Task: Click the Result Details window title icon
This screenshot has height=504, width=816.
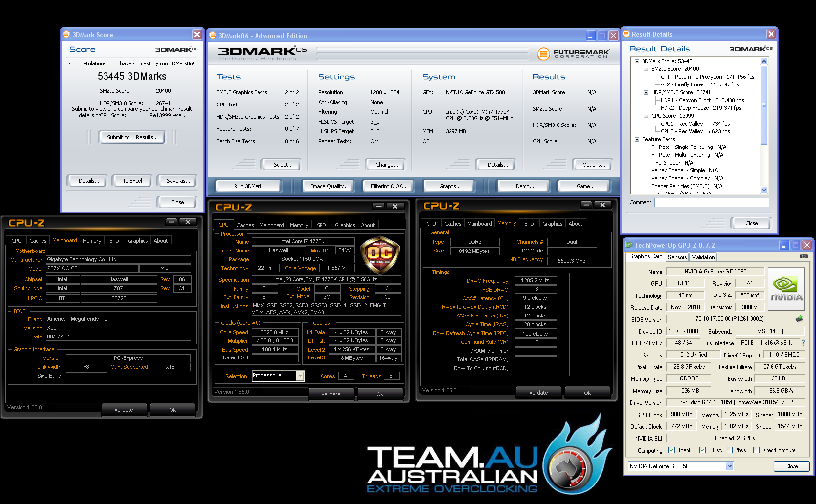Action: point(626,34)
